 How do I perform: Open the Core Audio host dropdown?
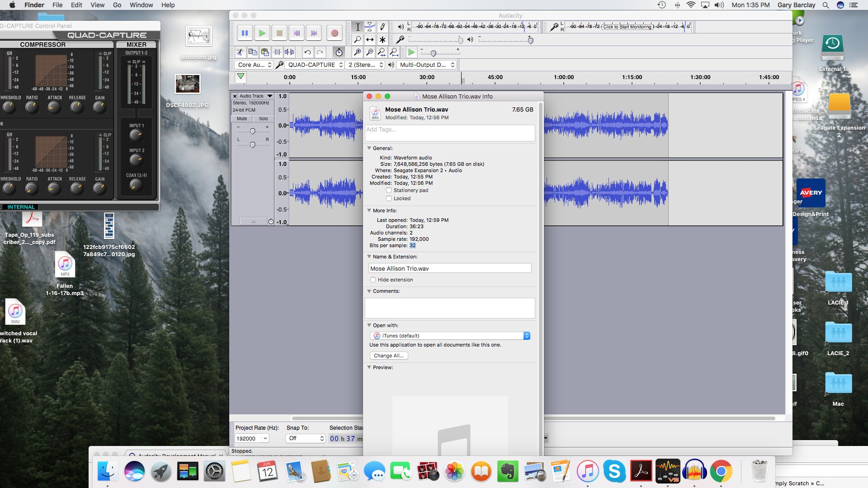pyautogui.click(x=254, y=65)
